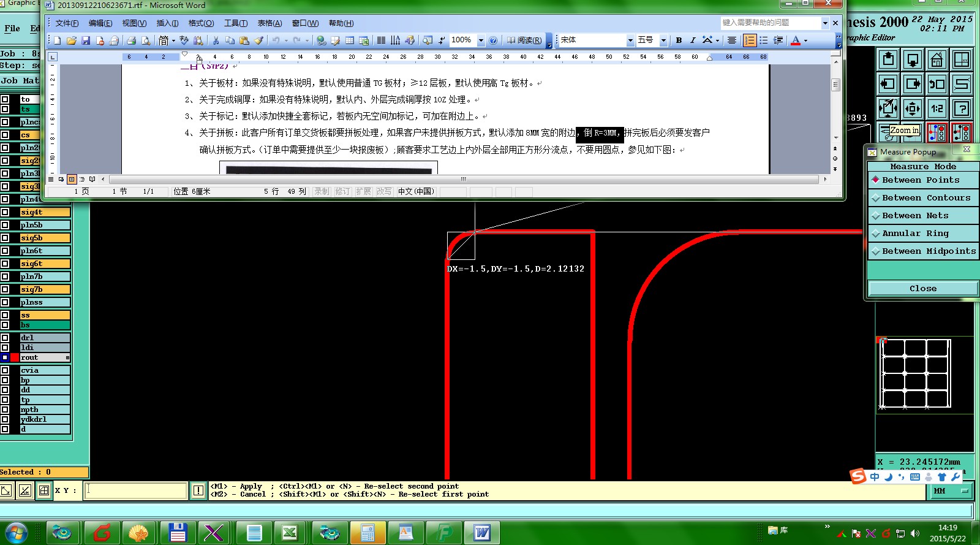Click the panel overview thumbnail in Genesis
Image resolution: width=980 pixels, height=545 pixels.
916,373
